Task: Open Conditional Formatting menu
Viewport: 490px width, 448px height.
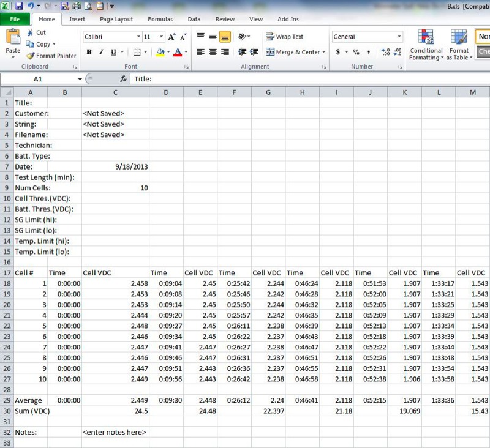Action: point(426,46)
